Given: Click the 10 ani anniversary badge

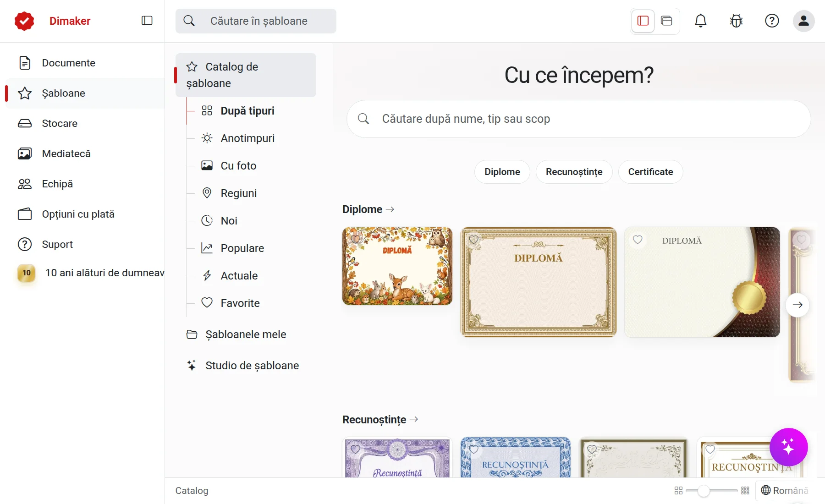Looking at the screenshot, I should click(27, 273).
